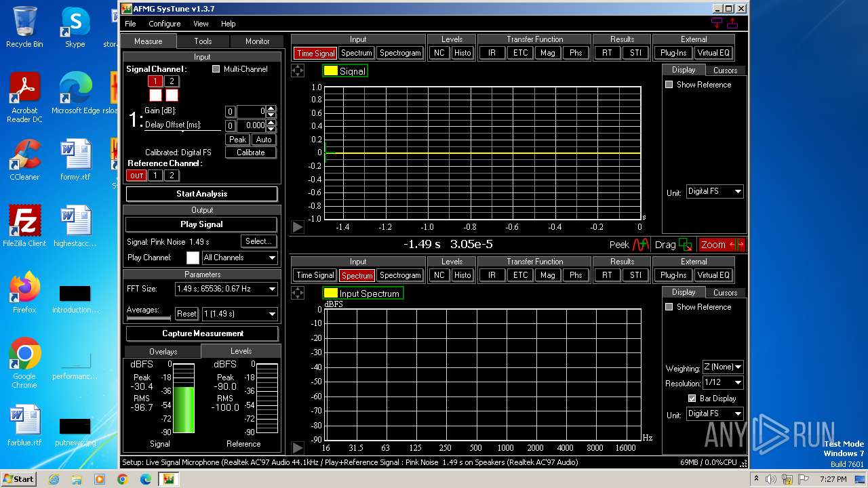The image size is (868, 488).
Task: Check Show Reference in the lower display panel
Action: click(x=669, y=307)
